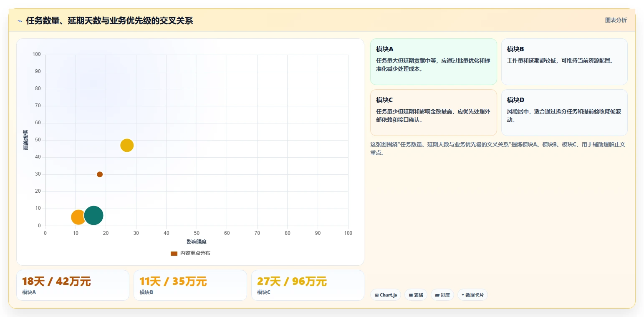Click the lightning icon beside the title
This screenshot has width=644, height=317.
coord(20,21)
